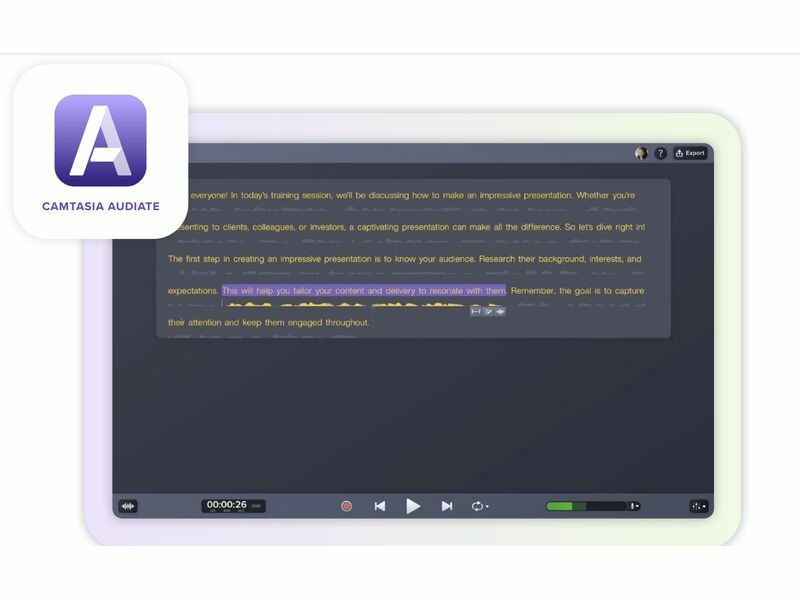Open the bottom-right settings dropdown
This screenshot has height=600, width=800.
coord(698,506)
